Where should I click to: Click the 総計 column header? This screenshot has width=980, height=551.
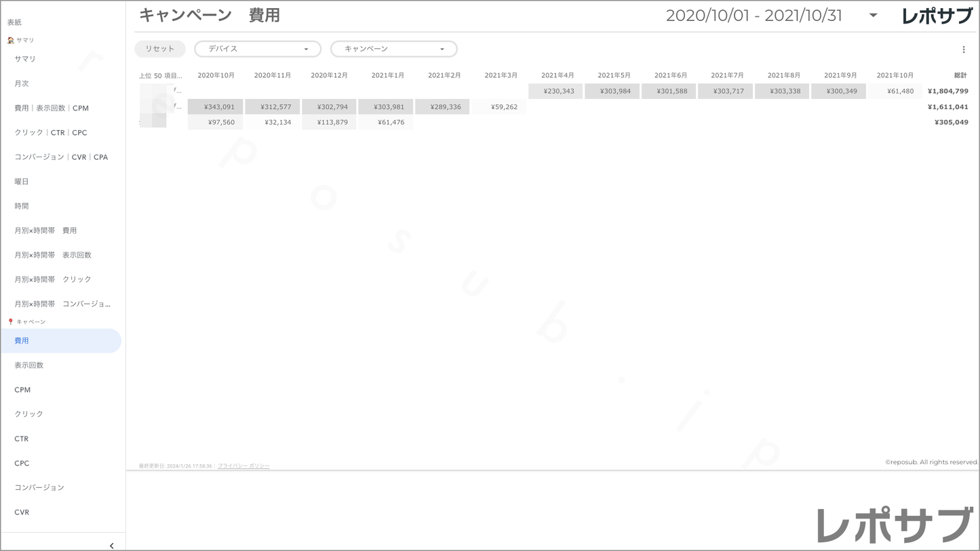(x=960, y=75)
